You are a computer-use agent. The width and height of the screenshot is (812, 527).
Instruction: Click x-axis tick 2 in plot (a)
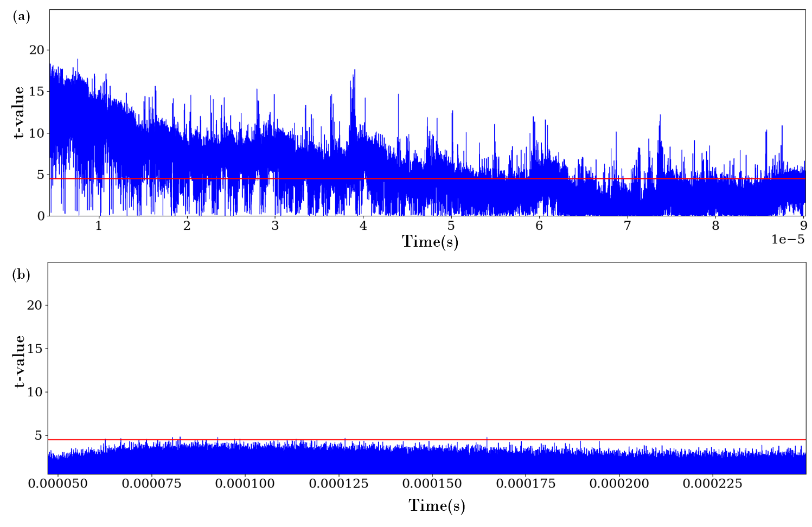point(187,226)
